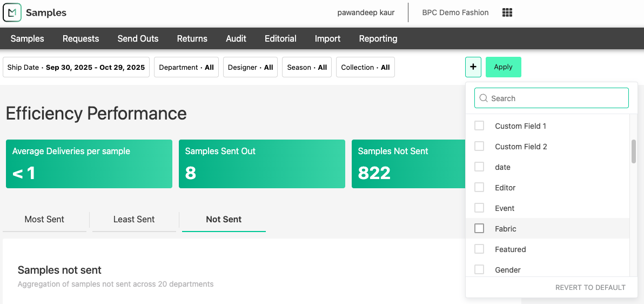The width and height of the screenshot is (644, 304).
Task: Tick the Gender checkbox
Action: click(x=479, y=269)
